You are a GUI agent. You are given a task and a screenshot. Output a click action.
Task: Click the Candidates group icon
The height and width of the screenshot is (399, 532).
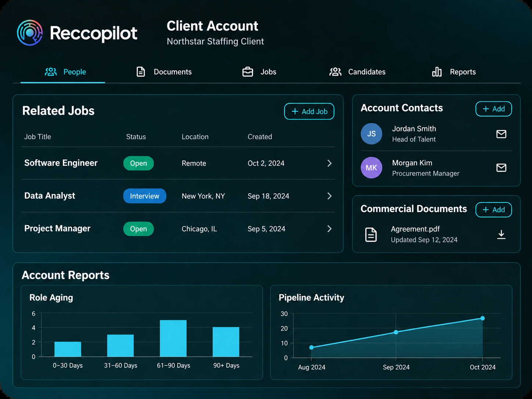point(335,72)
